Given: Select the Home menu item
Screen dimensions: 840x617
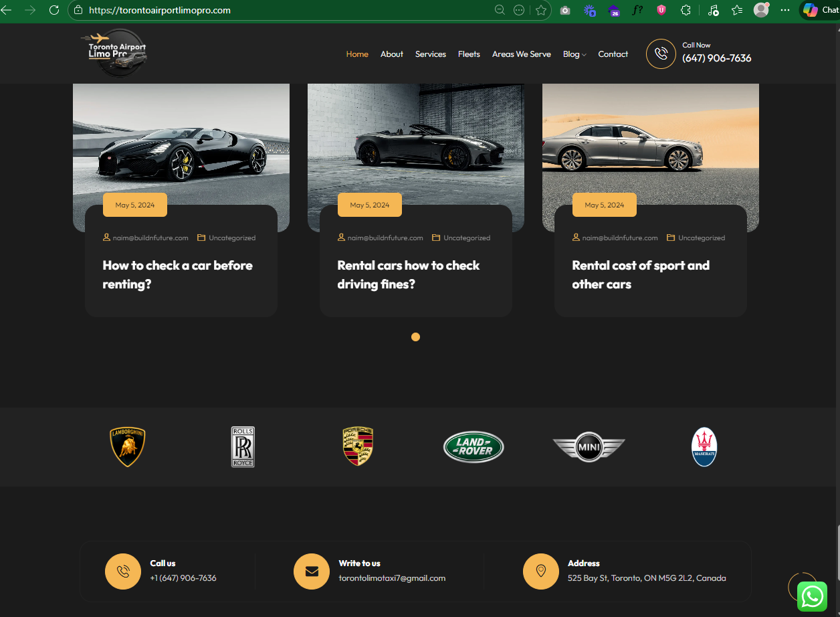Looking at the screenshot, I should pos(357,54).
